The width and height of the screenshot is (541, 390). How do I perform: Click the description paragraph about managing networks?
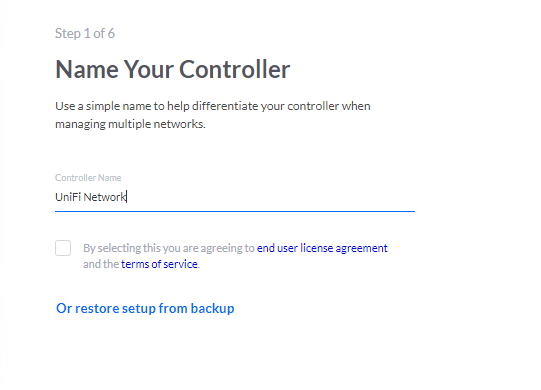tap(213, 115)
